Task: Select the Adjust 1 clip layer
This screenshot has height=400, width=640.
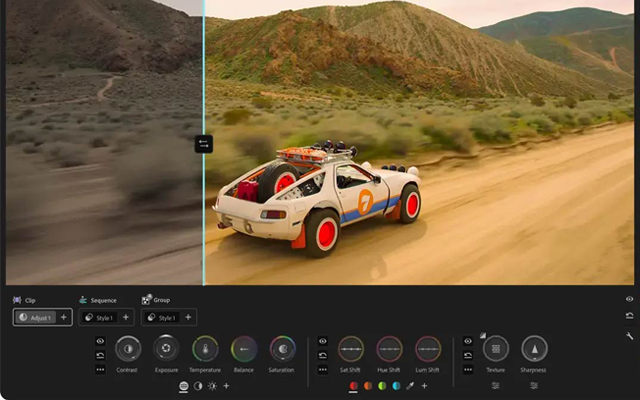Action: click(x=36, y=317)
